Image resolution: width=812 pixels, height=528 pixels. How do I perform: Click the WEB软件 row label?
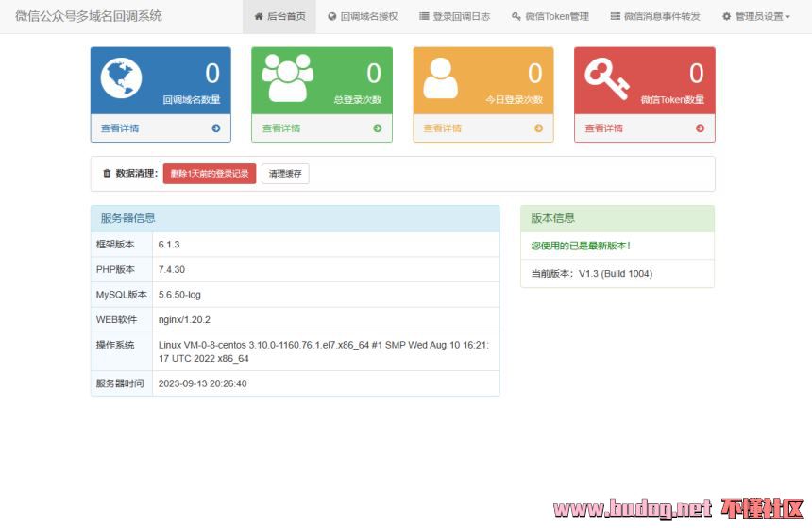[x=116, y=319]
